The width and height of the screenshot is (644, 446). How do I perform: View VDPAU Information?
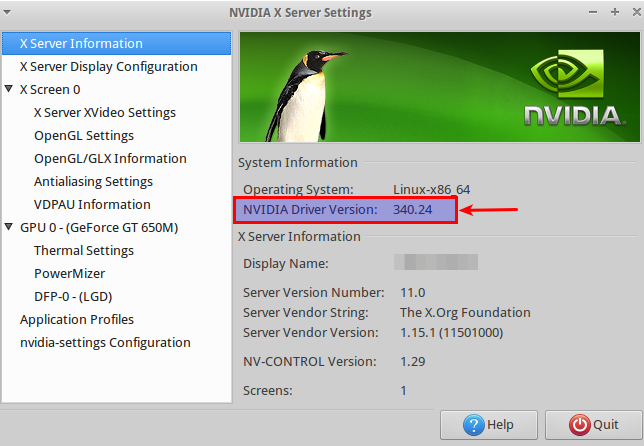(92, 205)
